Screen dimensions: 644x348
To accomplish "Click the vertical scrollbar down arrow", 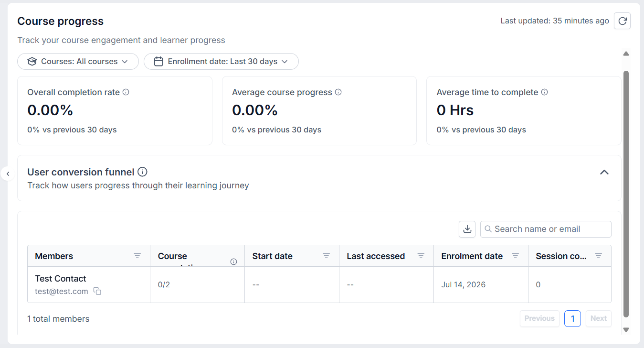I will [x=626, y=330].
